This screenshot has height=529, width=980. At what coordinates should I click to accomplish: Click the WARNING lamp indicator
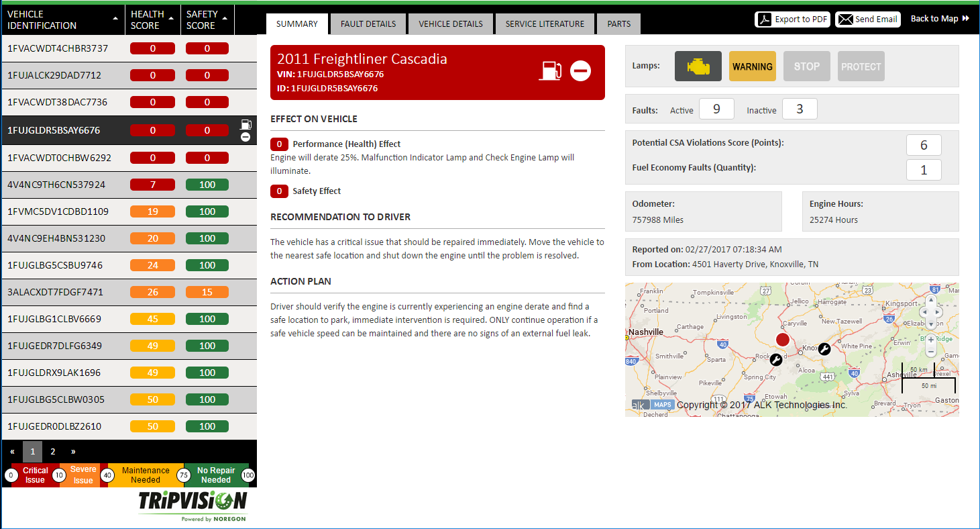click(752, 66)
